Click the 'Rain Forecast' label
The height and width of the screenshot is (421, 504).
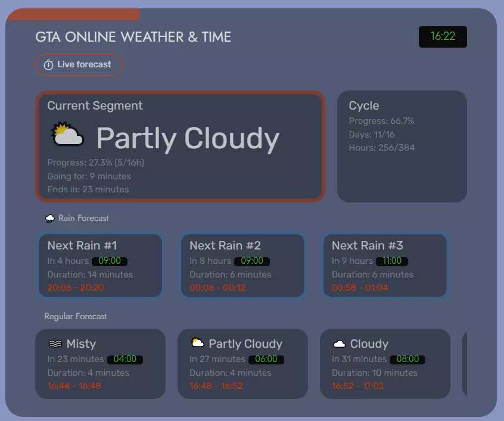tap(83, 218)
